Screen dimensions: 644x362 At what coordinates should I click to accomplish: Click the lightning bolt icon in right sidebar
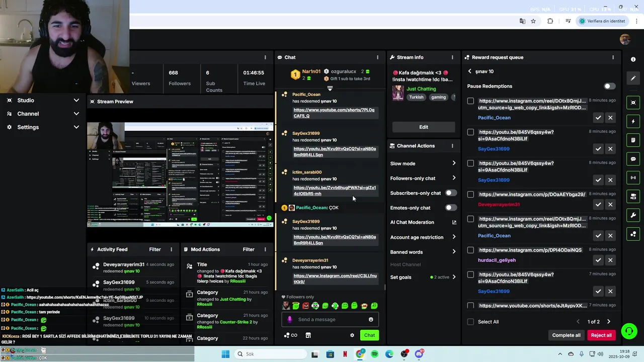633,121
